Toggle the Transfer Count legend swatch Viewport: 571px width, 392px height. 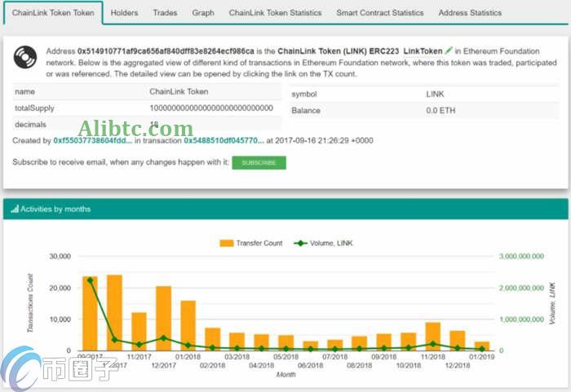point(225,243)
